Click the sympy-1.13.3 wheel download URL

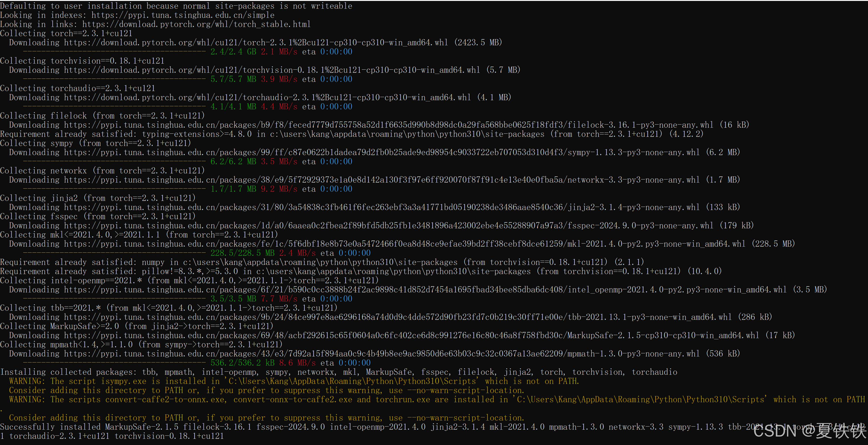[382, 152]
